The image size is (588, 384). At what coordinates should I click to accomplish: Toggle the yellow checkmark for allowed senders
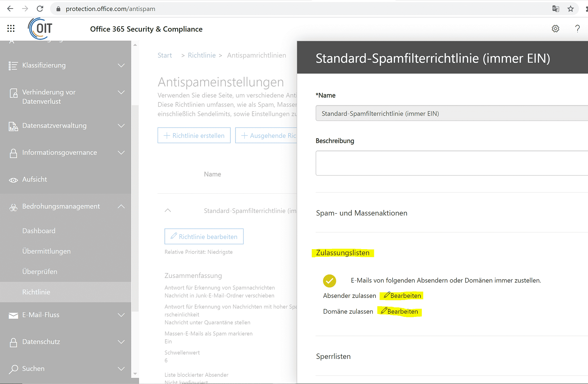330,281
